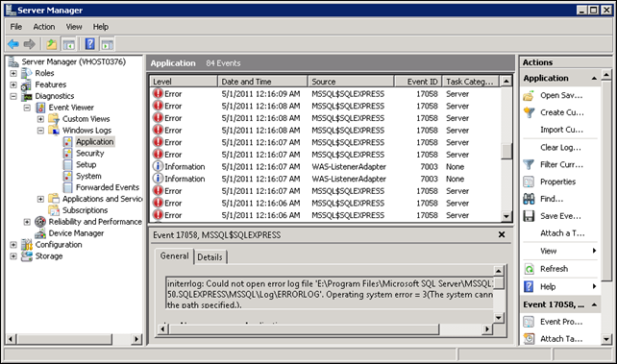Collapse the Windows Logs tree node
This screenshot has height=364, width=617.
40,130
